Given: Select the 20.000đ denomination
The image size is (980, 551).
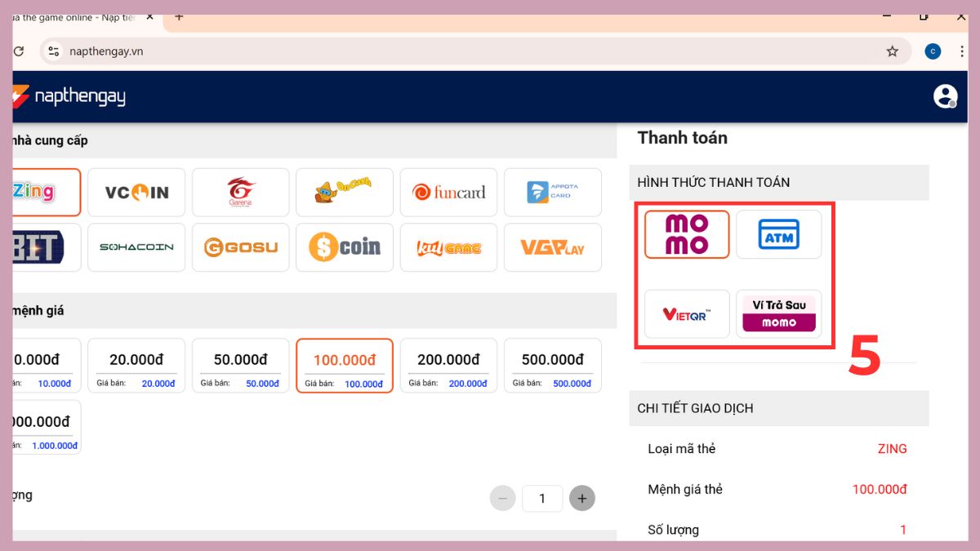Looking at the screenshot, I should tap(136, 366).
